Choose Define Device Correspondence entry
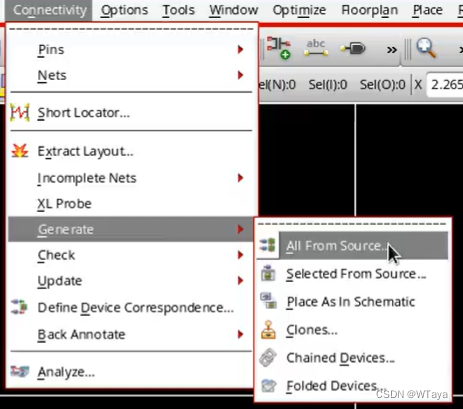This screenshot has width=463, height=409. click(130, 307)
